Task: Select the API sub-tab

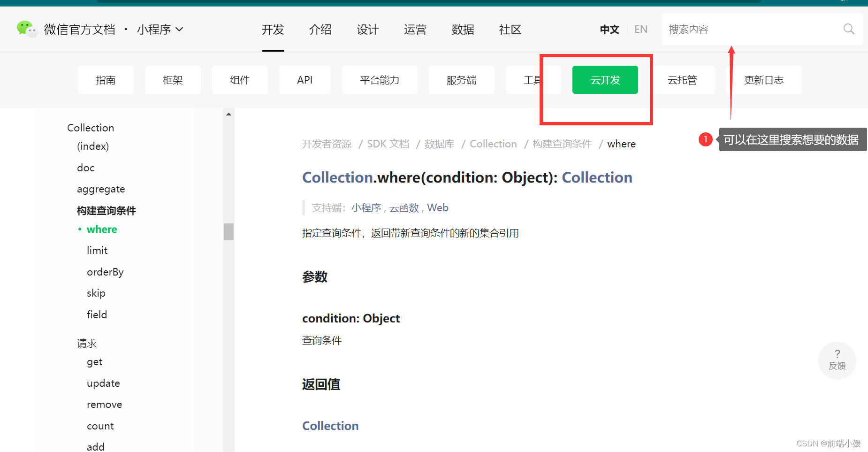Action: (x=305, y=80)
